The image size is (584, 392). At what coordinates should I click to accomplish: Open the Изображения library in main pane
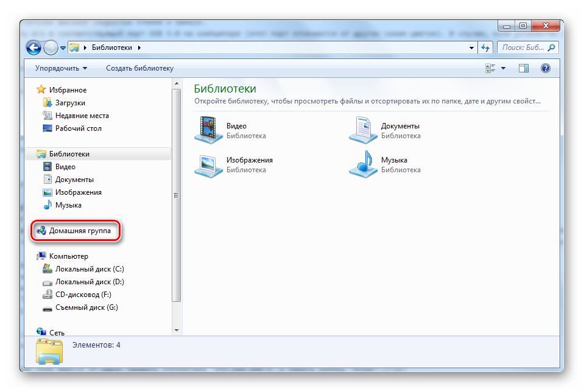pyautogui.click(x=209, y=164)
